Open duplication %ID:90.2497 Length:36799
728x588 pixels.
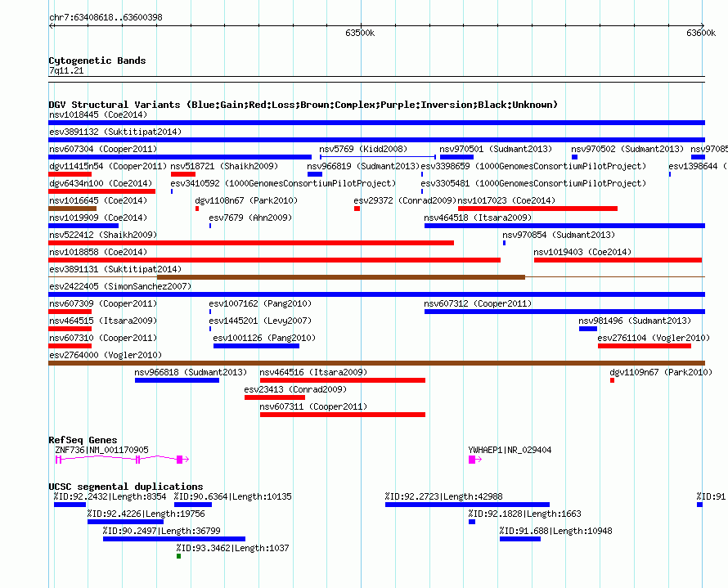point(174,539)
